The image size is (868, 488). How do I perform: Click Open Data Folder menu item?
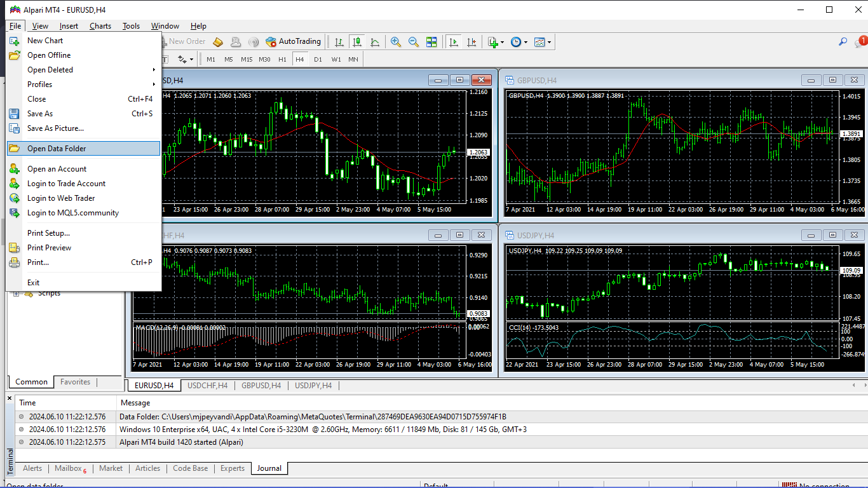[83, 149]
